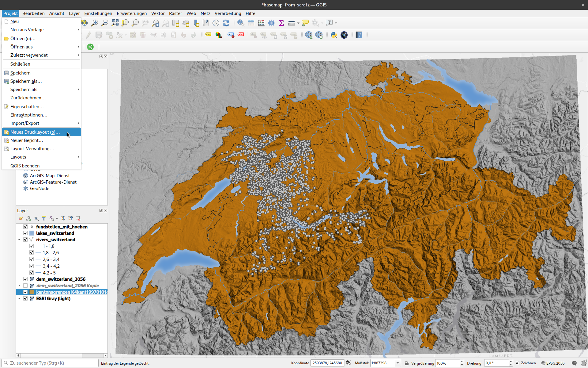Open the Field Calculator abacus icon

(x=261, y=23)
